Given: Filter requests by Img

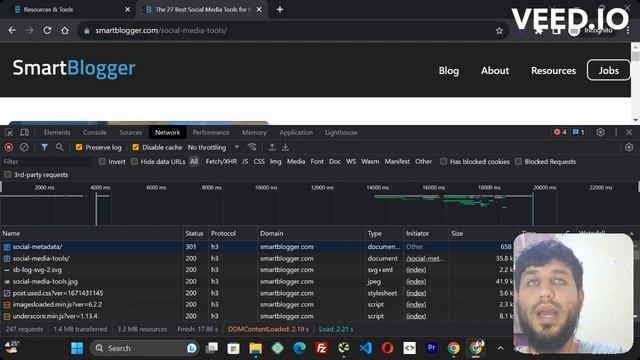Looking at the screenshot, I should pos(276,162).
